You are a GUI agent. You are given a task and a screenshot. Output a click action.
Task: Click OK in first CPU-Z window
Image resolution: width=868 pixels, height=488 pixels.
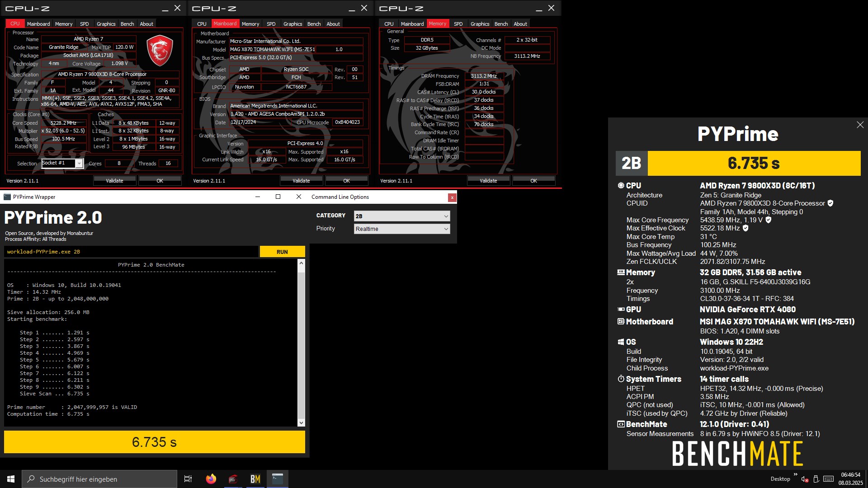[x=160, y=181]
